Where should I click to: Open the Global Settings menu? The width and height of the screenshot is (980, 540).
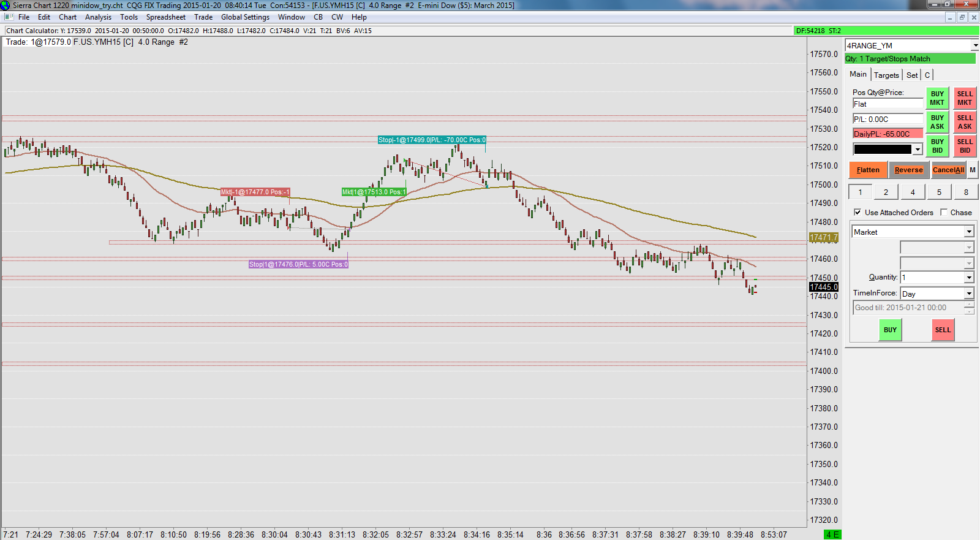[x=245, y=17]
